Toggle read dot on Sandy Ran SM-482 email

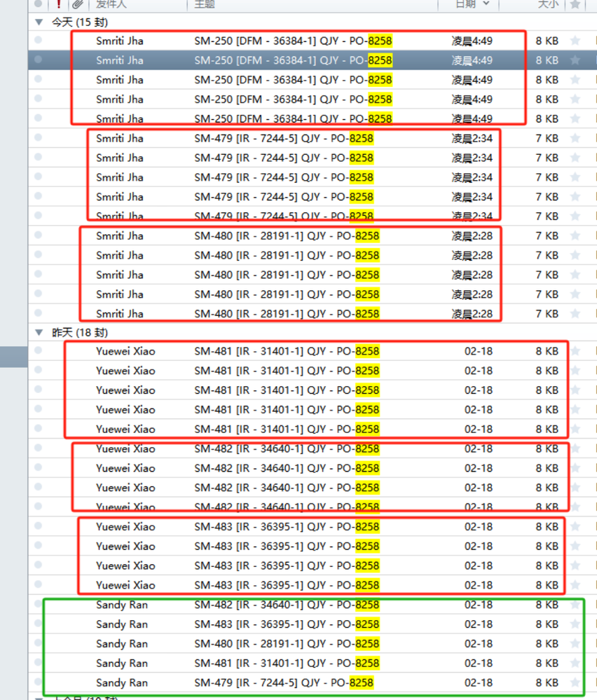coord(38,603)
